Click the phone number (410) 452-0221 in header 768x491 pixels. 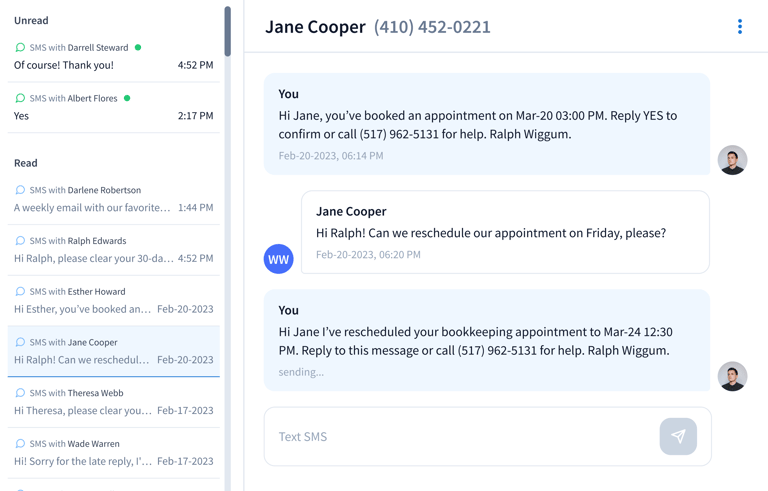click(432, 27)
